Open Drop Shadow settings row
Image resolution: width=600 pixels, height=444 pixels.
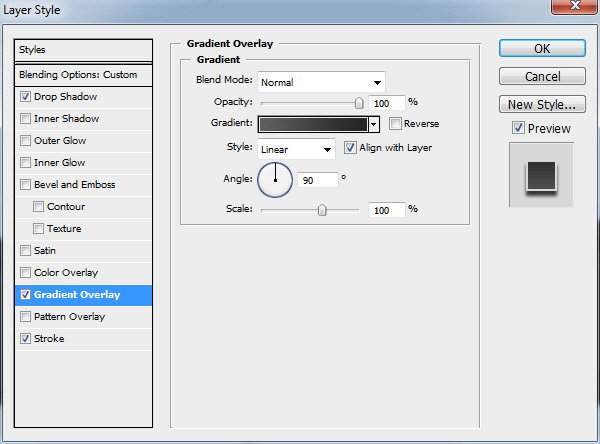83,97
